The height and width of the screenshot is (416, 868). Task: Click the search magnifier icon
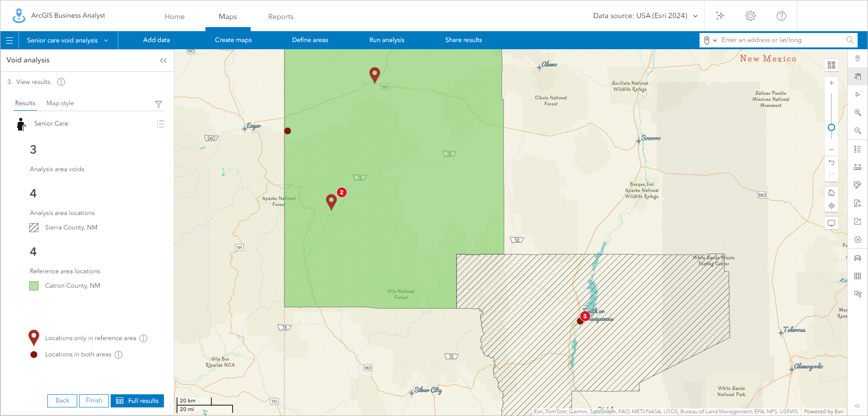point(850,40)
